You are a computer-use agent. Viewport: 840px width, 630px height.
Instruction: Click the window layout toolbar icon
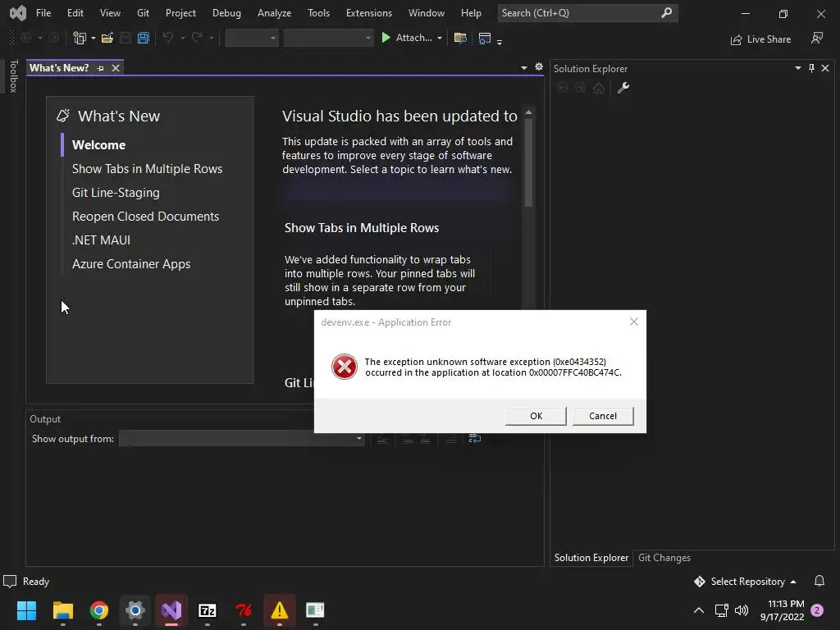click(x=485, y=38)
